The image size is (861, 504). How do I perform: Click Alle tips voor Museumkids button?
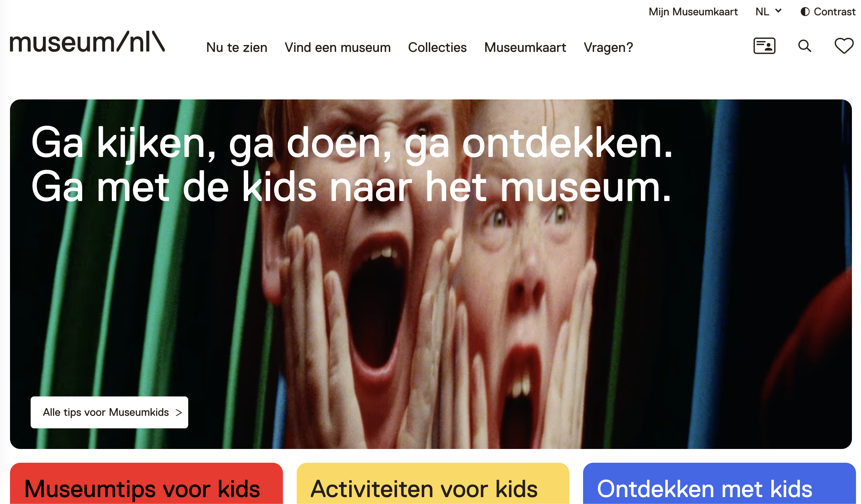109,412
